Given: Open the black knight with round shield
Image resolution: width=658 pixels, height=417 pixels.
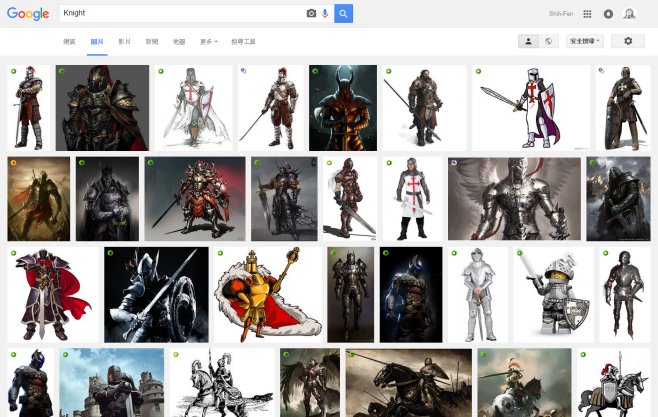Looking at the screenshot, I should tap(156, 295).
